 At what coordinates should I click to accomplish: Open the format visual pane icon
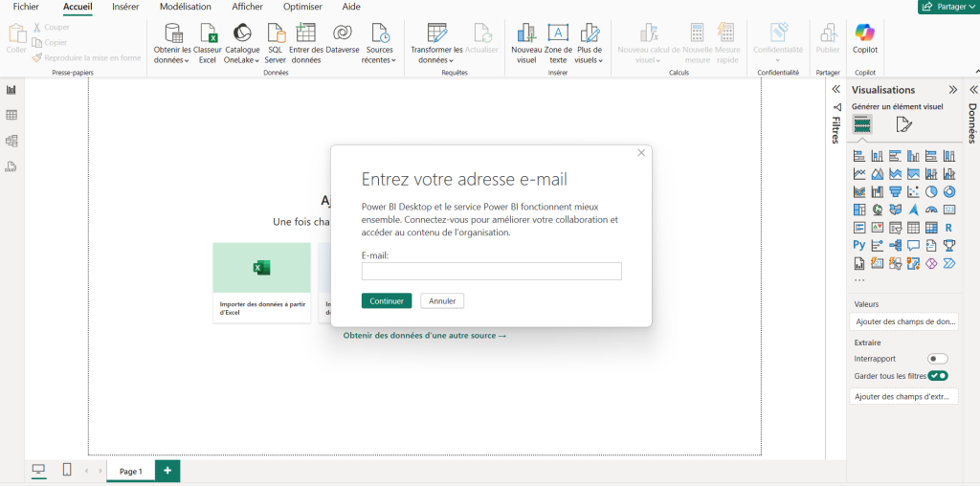pos(903,125)
